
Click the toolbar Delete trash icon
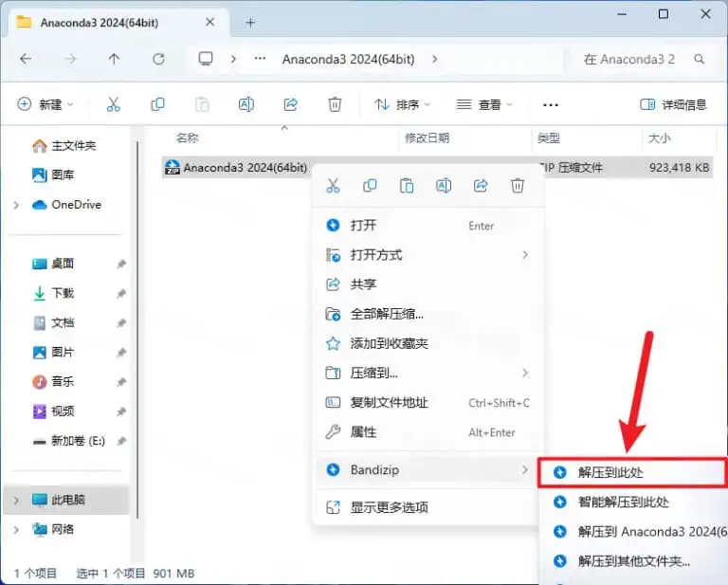coord(335,104)
